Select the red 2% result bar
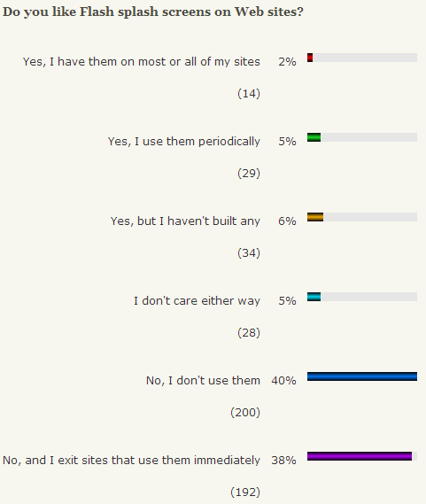The width and height of the screenshot is (426, 504). [x=310, y=58]
